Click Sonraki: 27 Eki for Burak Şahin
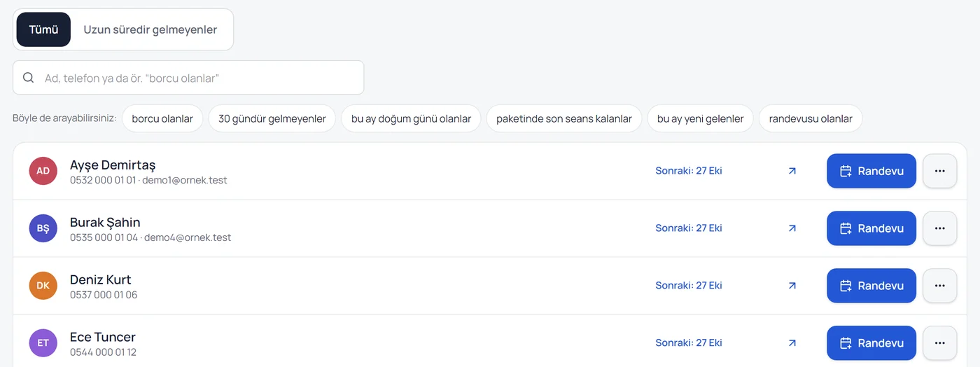 coord(689,228)
